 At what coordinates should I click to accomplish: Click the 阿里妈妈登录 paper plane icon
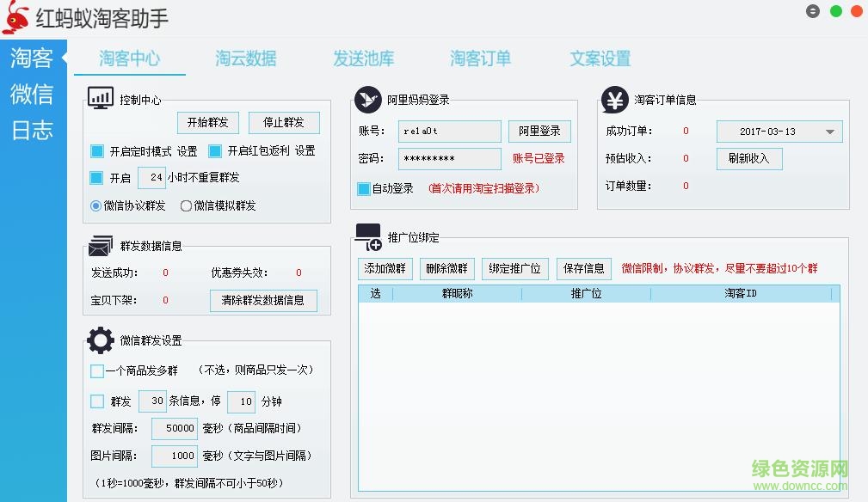click(367, 99)
